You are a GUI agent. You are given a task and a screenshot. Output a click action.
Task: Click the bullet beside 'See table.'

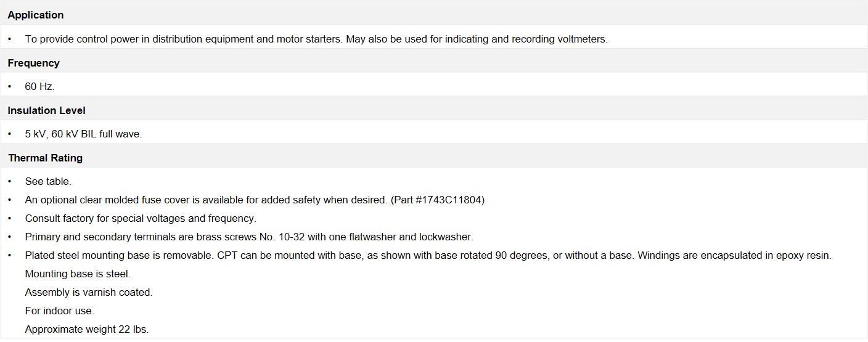tap(10, 182)
